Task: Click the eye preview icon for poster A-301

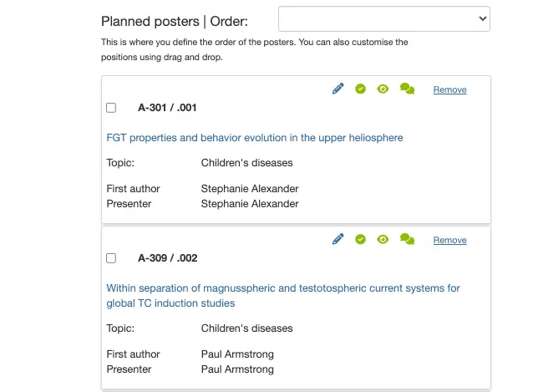Action: coord(383,89)
